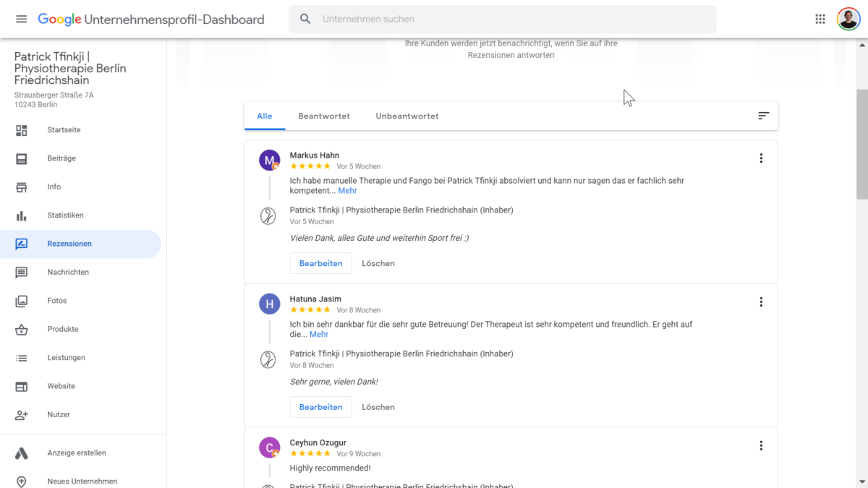The image size is (868, 488).
Task: Click the Website layout icon
Action: (22, 387)
